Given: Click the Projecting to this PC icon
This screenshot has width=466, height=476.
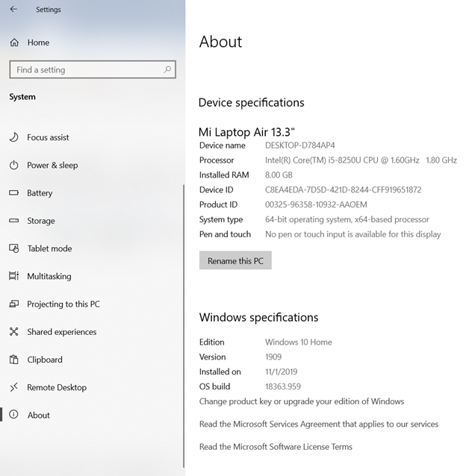Looking at the screenshot, I should [x=13, y=304].
